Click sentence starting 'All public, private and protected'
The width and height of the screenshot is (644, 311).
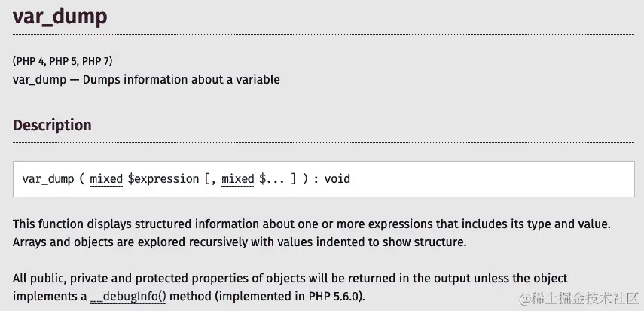(x=290, y=278)
